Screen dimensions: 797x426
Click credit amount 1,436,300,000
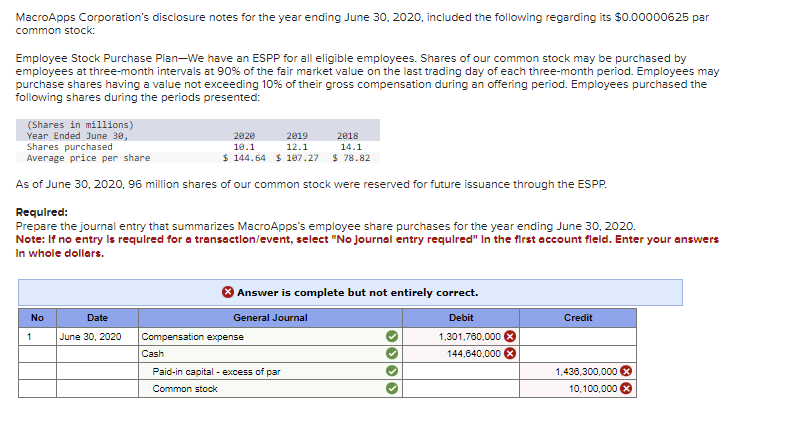[586, 372]
